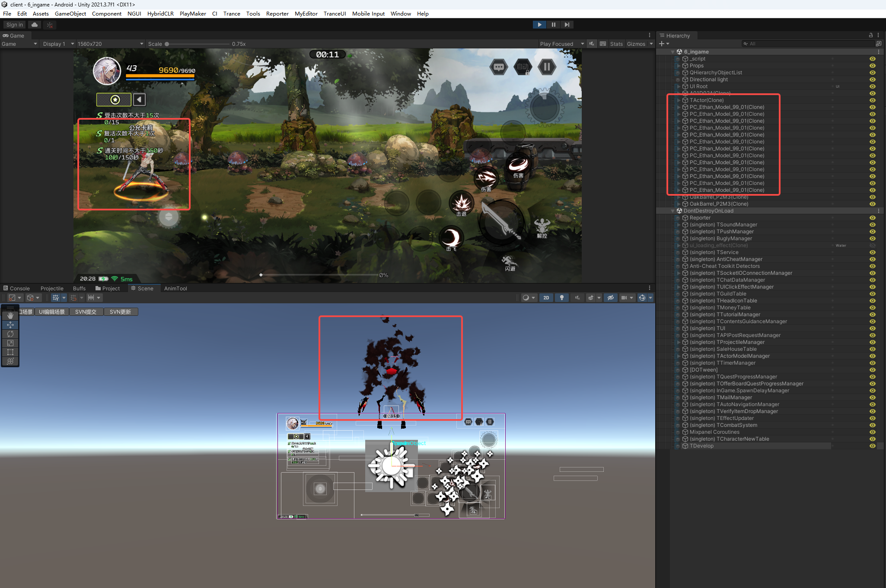This screenshot has width=886, height=588.
Task: Switch to the Project tab
Action: tap(108, 288)
